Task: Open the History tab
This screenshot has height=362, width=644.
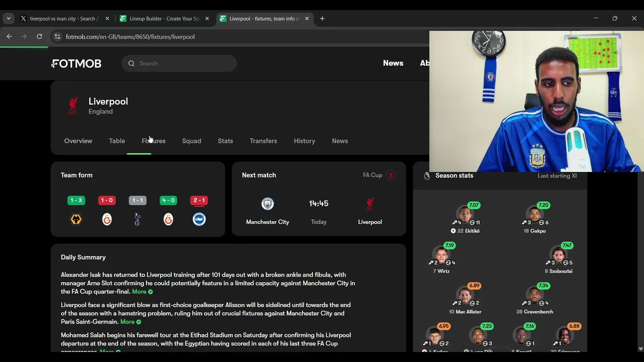Action: coord(304,141)
